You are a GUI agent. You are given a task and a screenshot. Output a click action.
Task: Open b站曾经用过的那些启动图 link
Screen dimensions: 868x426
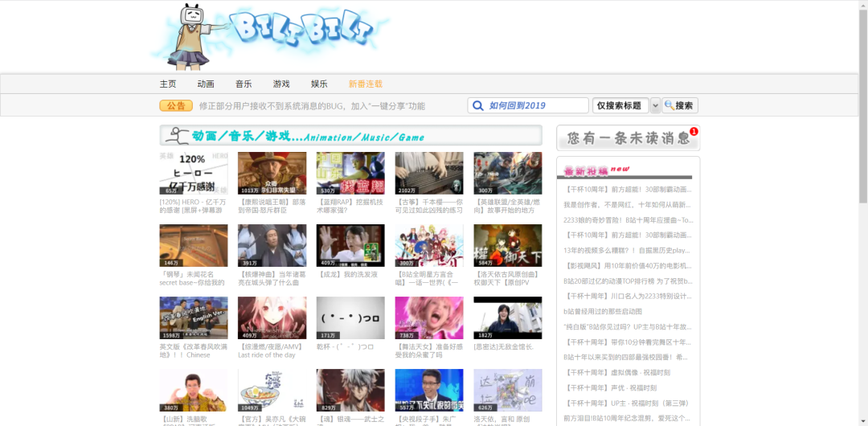[x=603, y=311]
